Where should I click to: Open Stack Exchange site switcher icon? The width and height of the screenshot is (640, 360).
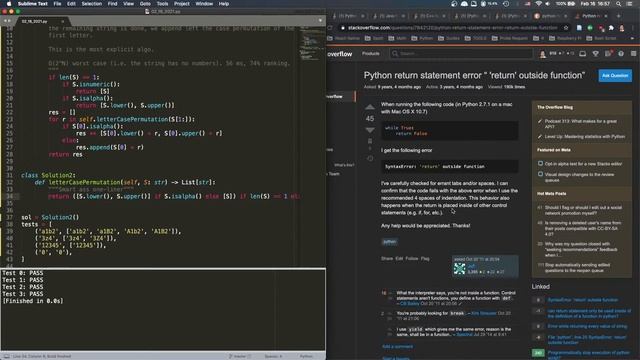tap(633, 53)
